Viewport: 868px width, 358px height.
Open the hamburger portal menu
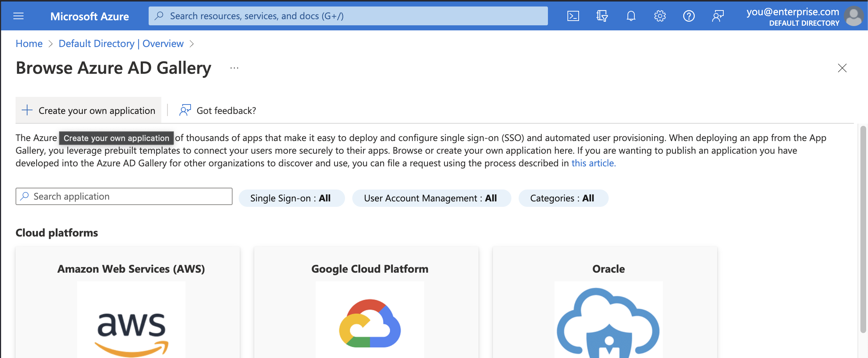pyautogui.click(x=18, y=16)
